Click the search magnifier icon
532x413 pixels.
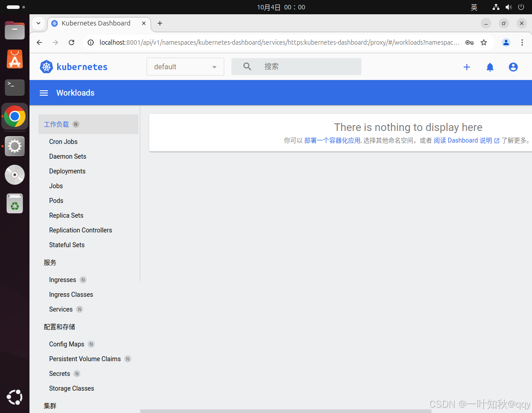coord(247,67)
